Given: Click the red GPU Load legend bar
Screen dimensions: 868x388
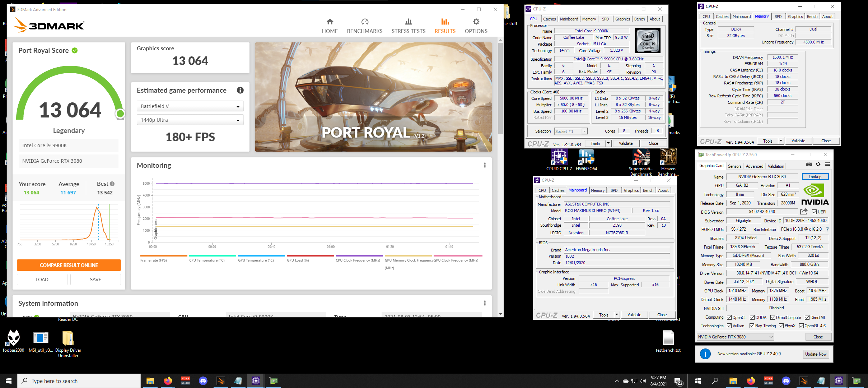Looking at the screenshot, I should point(310,255).
